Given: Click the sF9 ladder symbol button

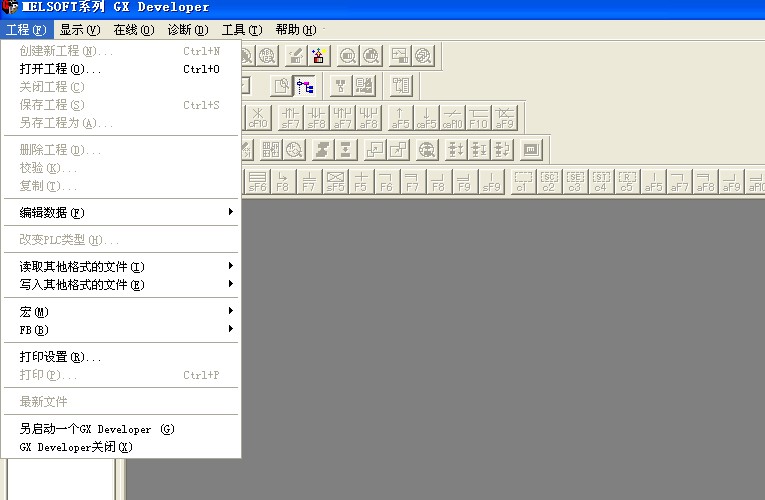Looking at the screenshot, I should click(491, 181).
